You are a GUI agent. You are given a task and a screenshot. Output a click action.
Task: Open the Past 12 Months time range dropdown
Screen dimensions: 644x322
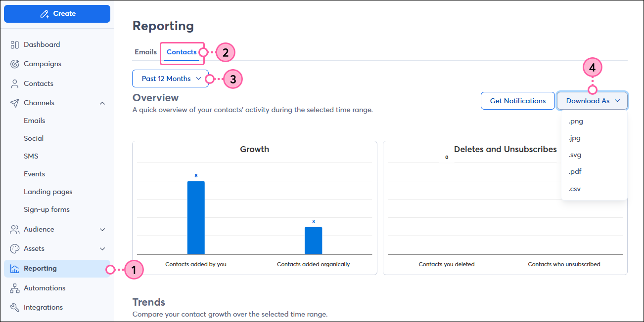tap(170, 79)
